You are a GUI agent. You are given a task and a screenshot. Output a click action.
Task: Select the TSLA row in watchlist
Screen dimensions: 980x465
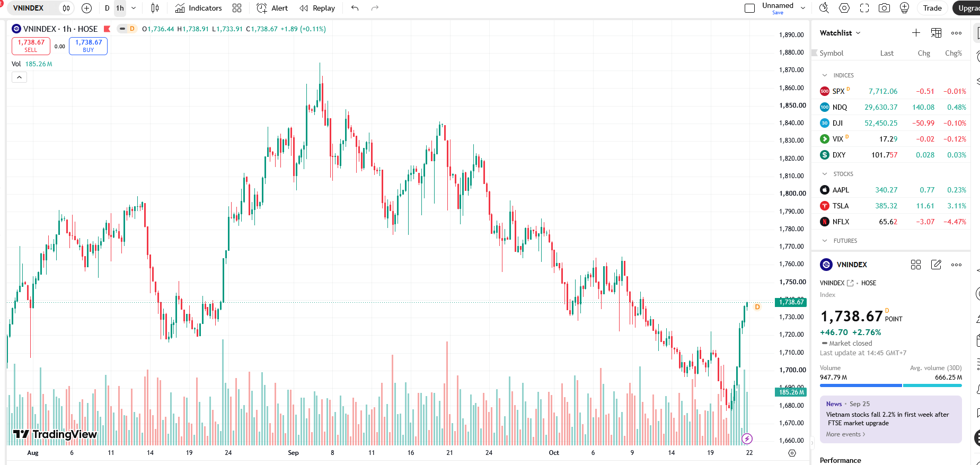(893, 206)
